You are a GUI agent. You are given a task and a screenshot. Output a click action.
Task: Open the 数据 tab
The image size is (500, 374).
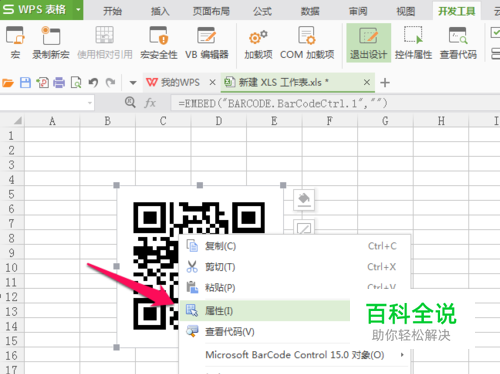point(310,11)
